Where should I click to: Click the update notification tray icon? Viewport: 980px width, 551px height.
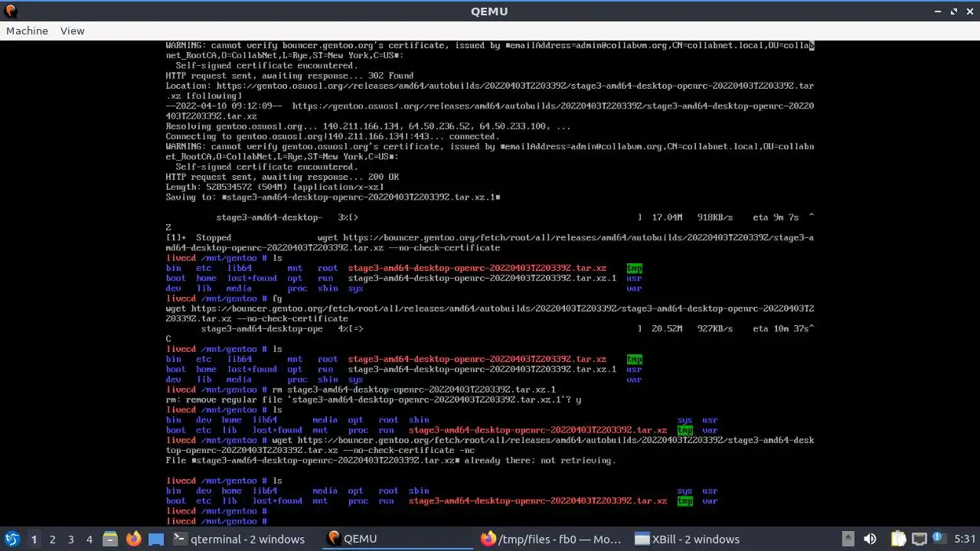939,539
